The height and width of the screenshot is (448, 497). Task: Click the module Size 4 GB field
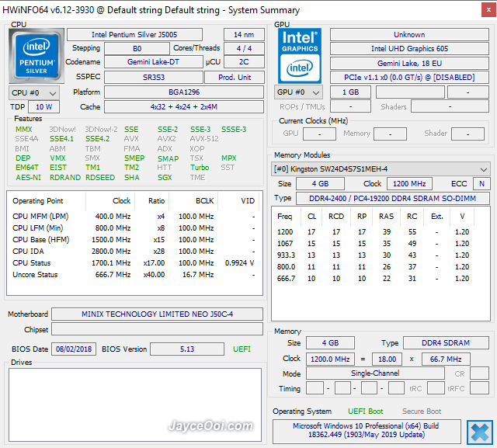pos(320,184)
